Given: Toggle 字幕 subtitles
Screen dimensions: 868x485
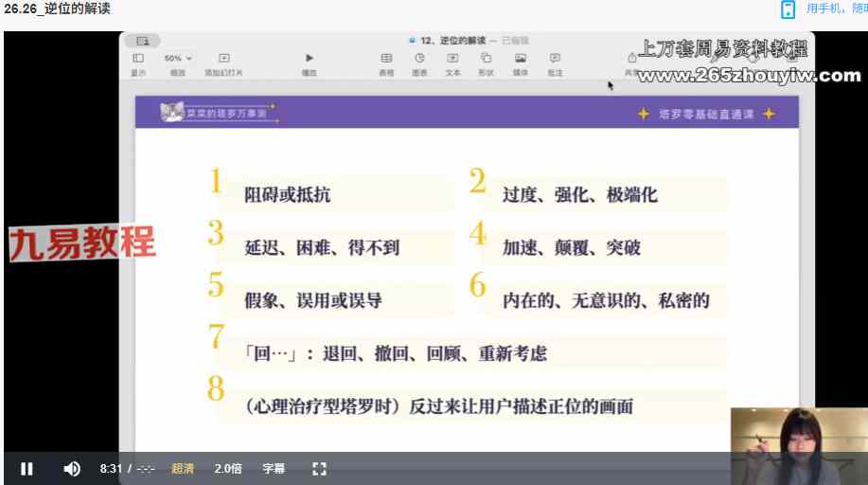Looking at the screenshot, I should click(274, 468).
